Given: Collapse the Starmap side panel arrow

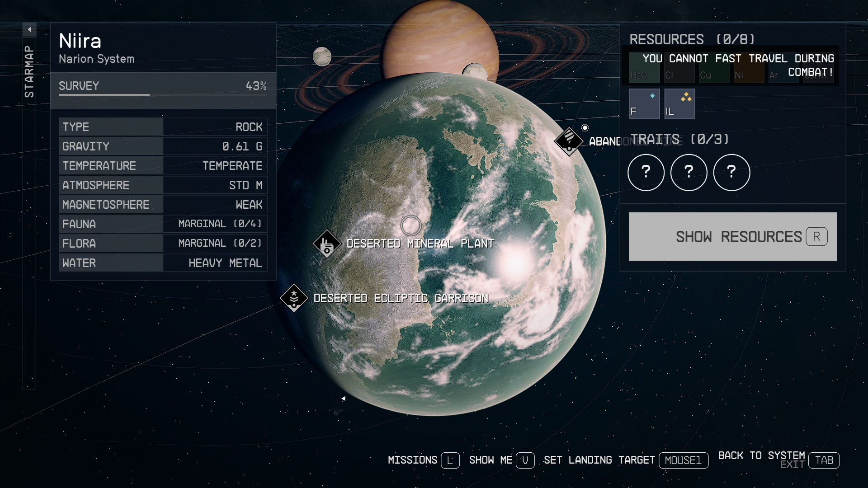Looking at the screenshot, I should click(x=29, y=30).
